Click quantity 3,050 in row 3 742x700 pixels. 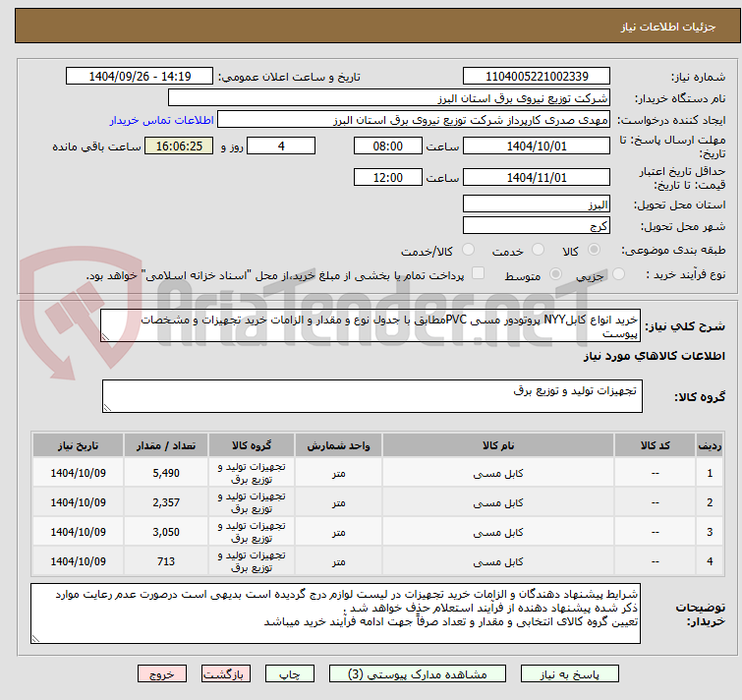click(x=166, y=532)
